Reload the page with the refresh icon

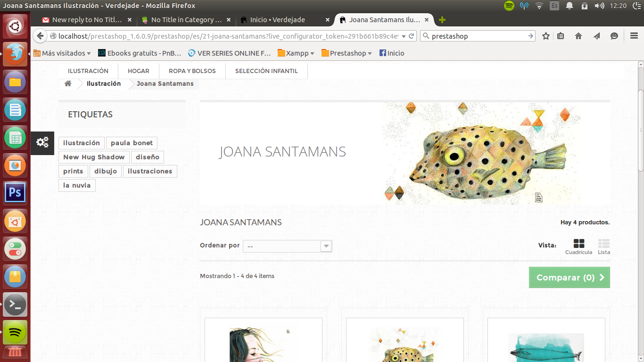click(412, 36)
